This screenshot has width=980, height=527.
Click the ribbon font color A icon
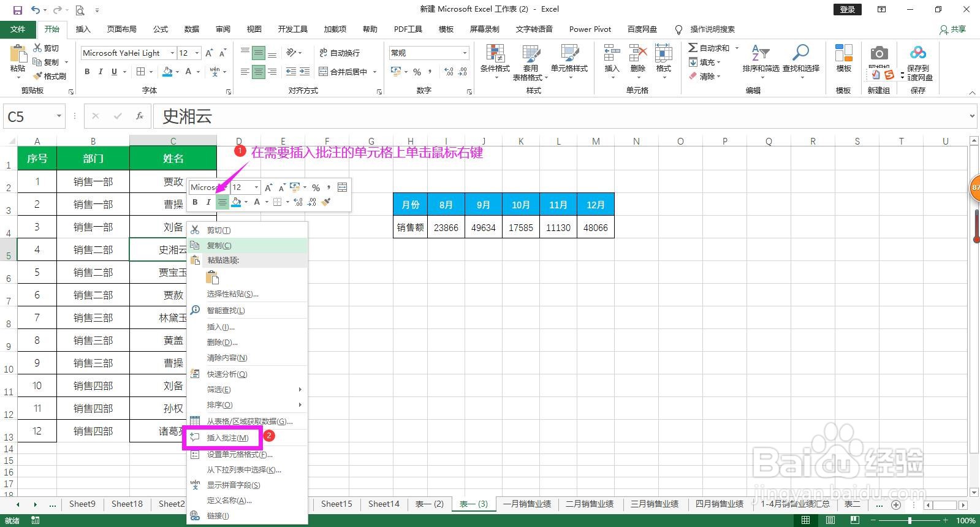click(189, 72)
